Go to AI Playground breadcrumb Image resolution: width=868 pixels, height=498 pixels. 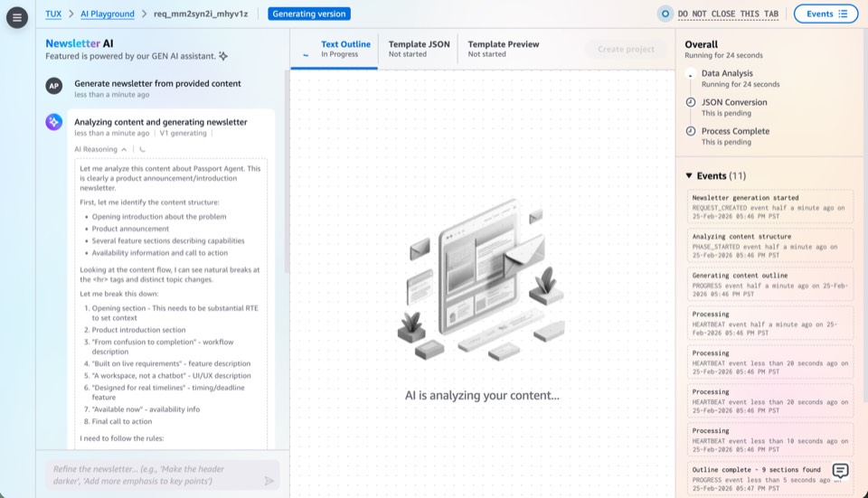pyautogui.click(x=108, y=14)
